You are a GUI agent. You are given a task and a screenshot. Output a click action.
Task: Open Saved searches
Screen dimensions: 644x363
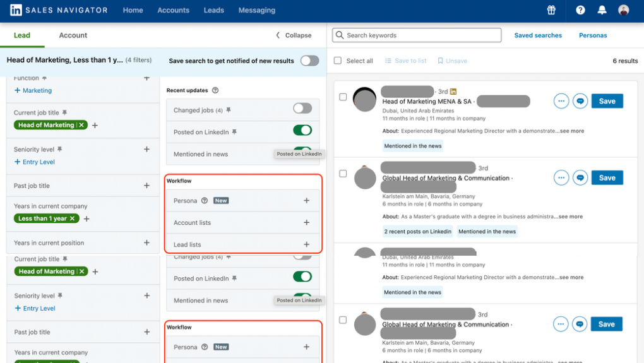click(x=538, y=35)
